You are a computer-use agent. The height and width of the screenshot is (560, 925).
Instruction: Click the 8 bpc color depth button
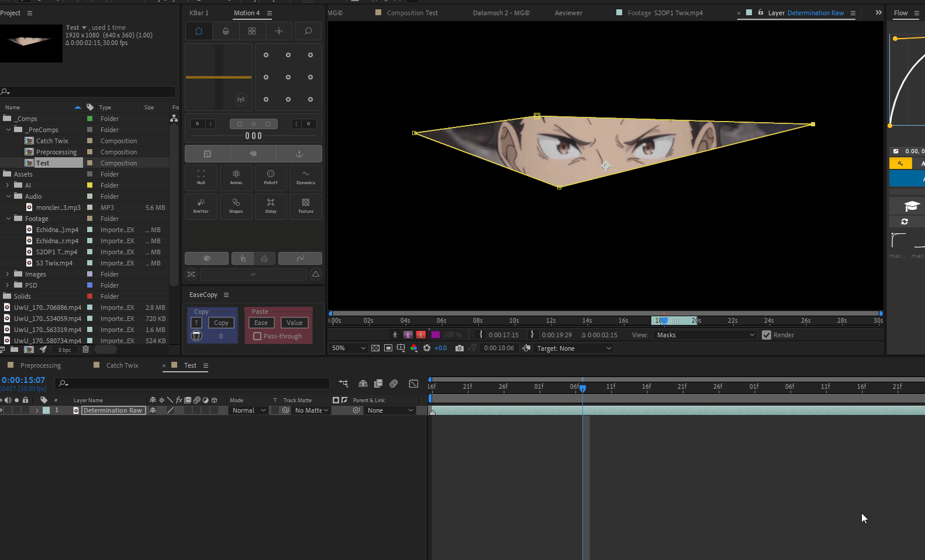(x=65, y=350)
